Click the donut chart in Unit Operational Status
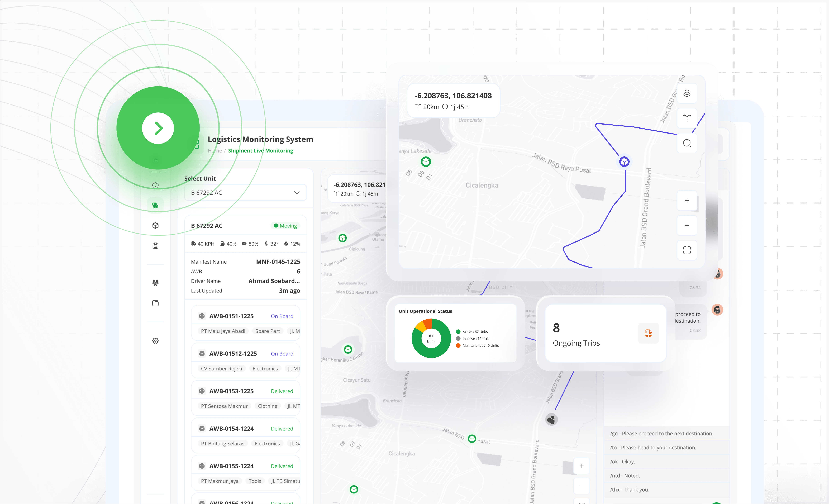Screen dimensions: 829x504 [431, 339]
